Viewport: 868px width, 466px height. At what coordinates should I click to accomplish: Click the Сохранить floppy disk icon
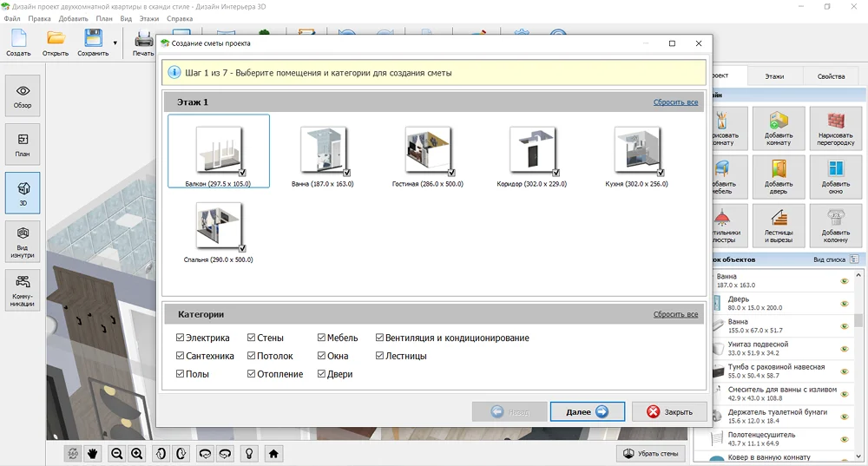click(93, 39)
